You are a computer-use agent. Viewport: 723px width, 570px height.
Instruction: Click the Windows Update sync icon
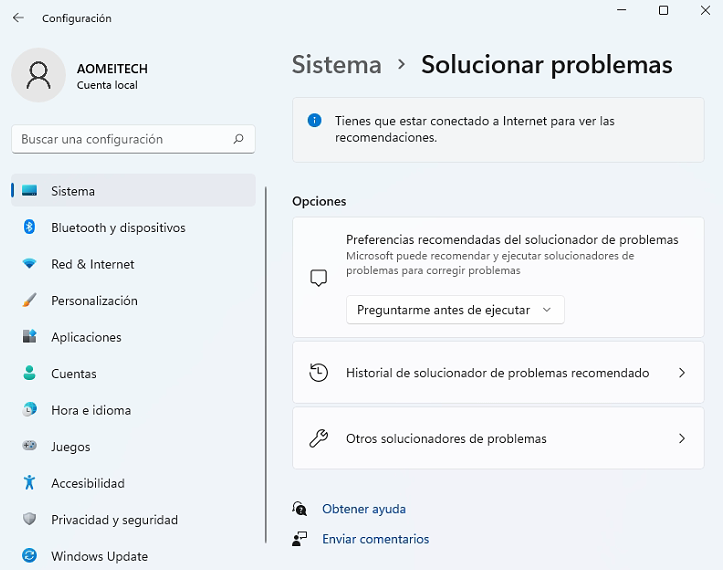[30, 556]
